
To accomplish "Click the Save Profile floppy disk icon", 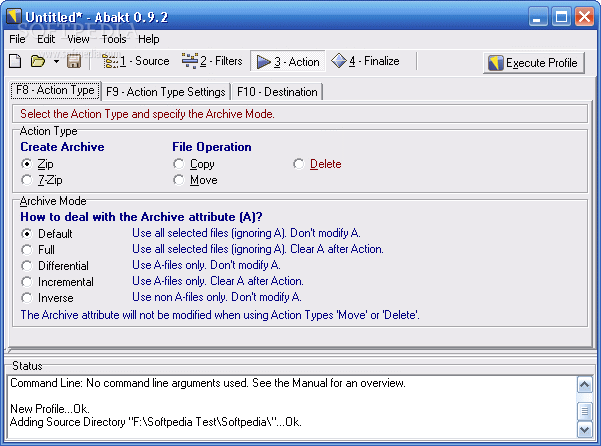I will 74,61.
